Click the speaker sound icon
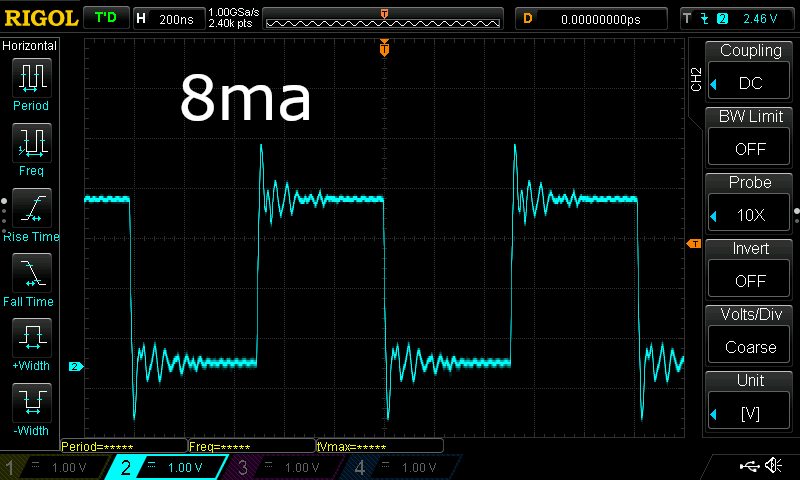Image resolution: width=800 pixels, height=480 pixels. [x=773, y=466]
